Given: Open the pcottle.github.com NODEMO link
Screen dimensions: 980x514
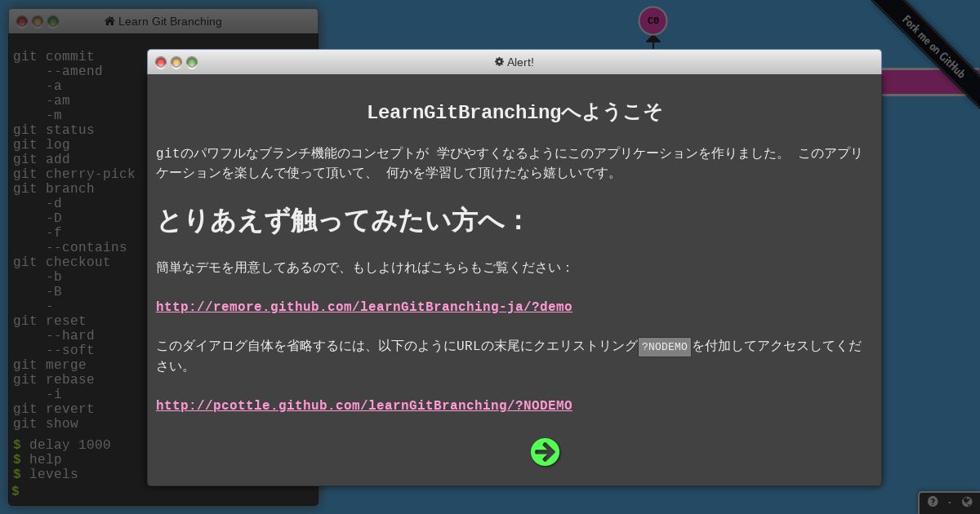Looking at the screenshot, I should click(x=364, y=405).
